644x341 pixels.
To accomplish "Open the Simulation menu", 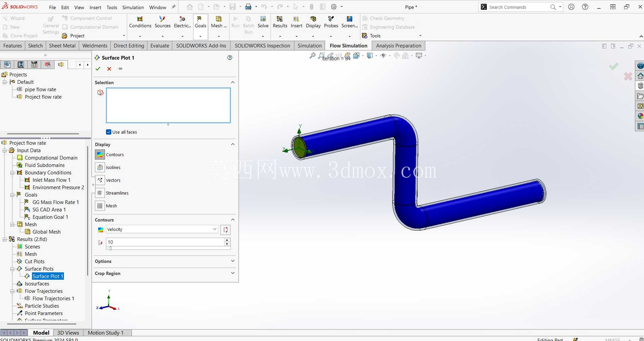I will pos(133,7).
